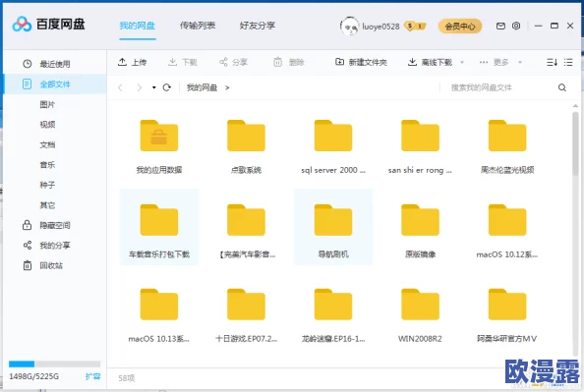This screenshot has width=584, height=392.
Task: Click the coin badge beside username
Action: (x=415, y=27)
